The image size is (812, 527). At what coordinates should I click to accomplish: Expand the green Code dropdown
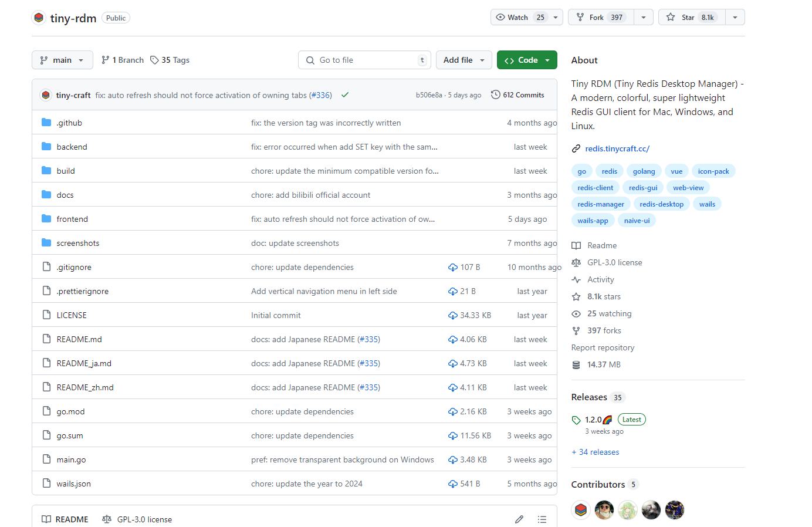(x=526, y=60)
